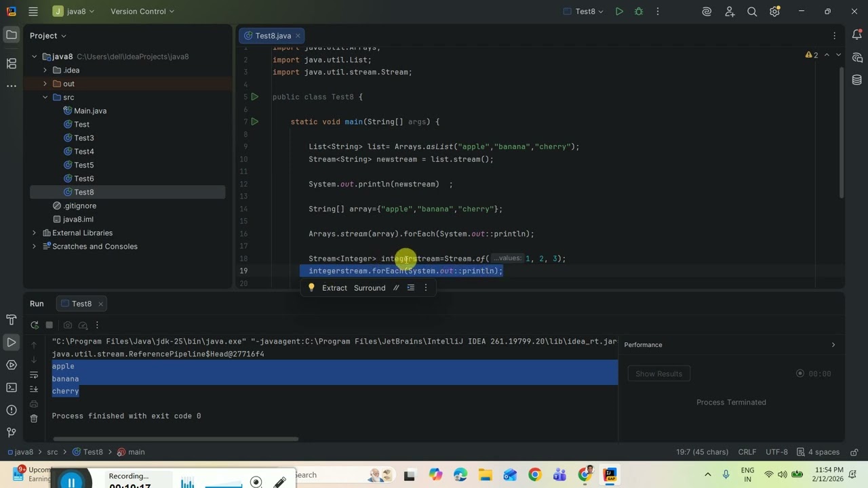Image resolution: width=868 pixels, height=488 pixels.
Task: Collapse the src folder
Action: point(45,98)
